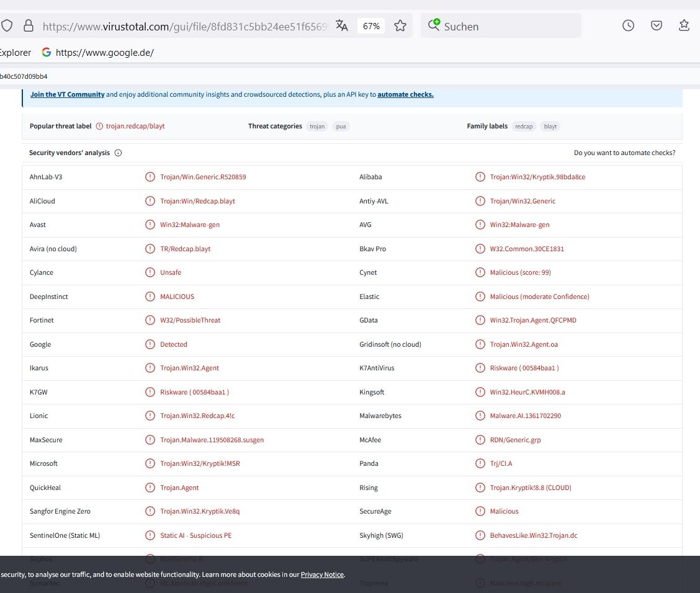The height and width of the screenshot is (593, 700).
Task: Open the browser history clock icon
Action: tap(628, 25)
